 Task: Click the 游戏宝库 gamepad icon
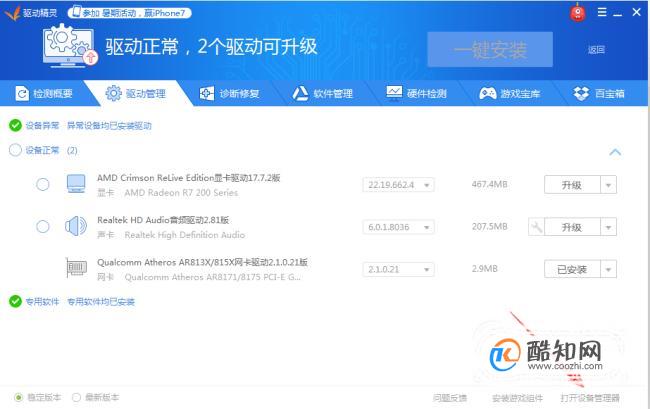(488, 93)
